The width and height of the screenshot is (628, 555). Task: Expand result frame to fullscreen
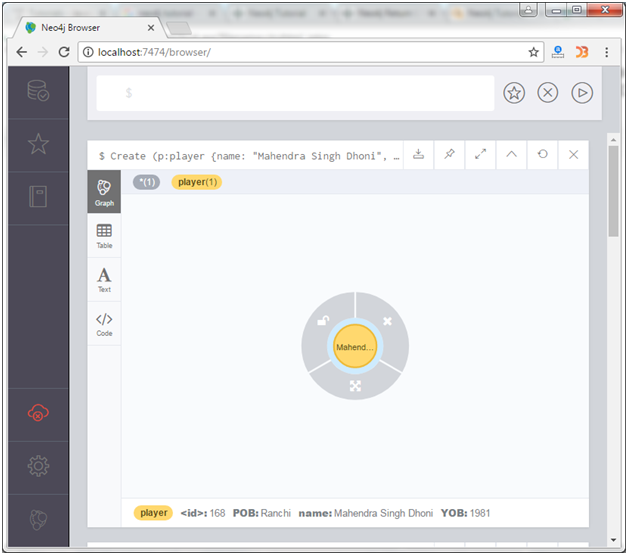click(x=480, y=155)
